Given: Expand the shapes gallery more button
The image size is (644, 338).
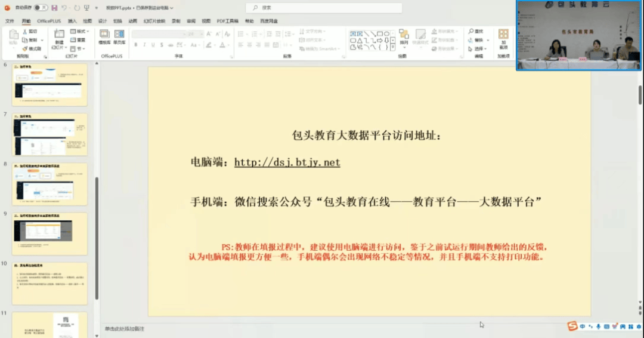Looking at the screenshot, I should pos(393,48).
